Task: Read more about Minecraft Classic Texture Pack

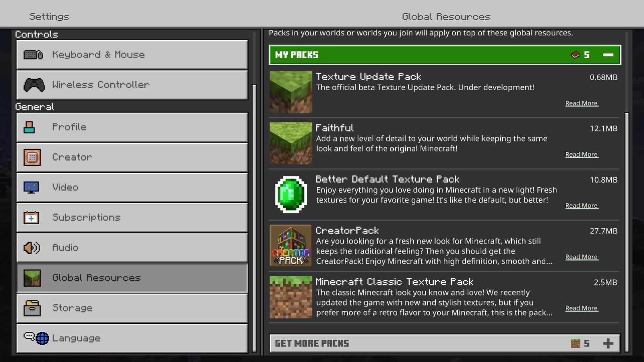Action: point(582,308)
